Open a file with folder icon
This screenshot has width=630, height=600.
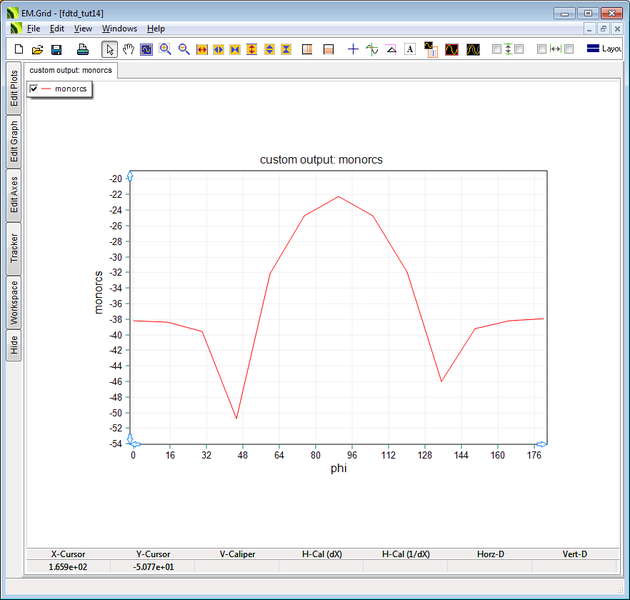point(37,49)
